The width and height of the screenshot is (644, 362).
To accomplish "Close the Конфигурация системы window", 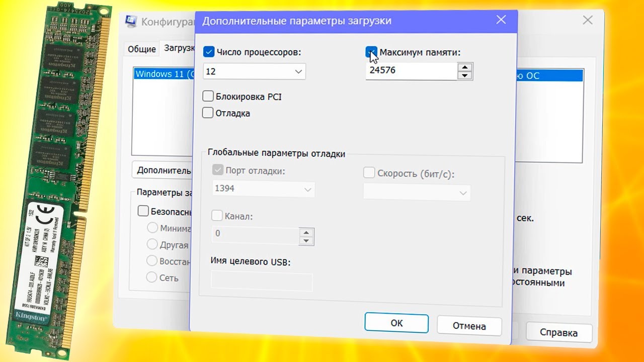I will coord(588,20).
